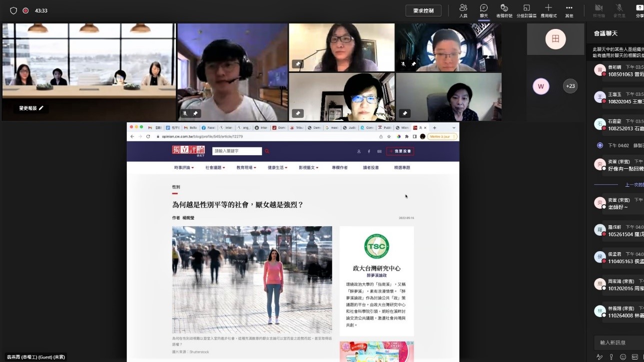
Task: Toggle the 聊天 chat panel
Action: pos(484,10)
